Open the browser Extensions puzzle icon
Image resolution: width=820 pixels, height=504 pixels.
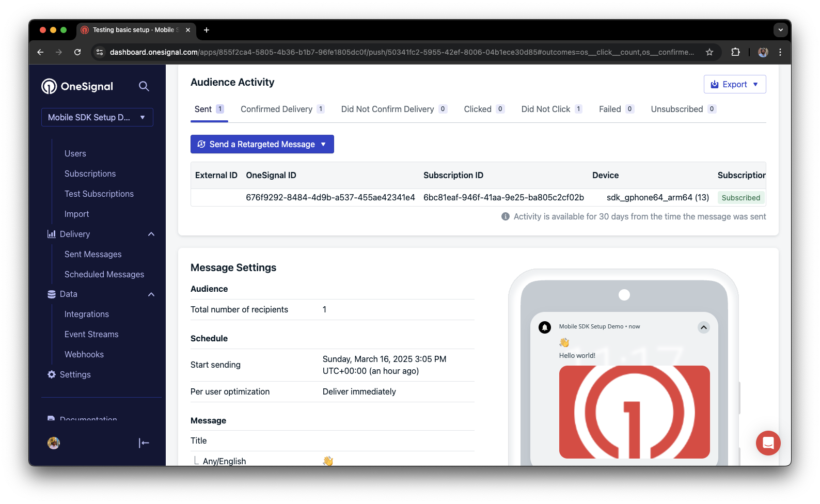[x=736, y=52]
